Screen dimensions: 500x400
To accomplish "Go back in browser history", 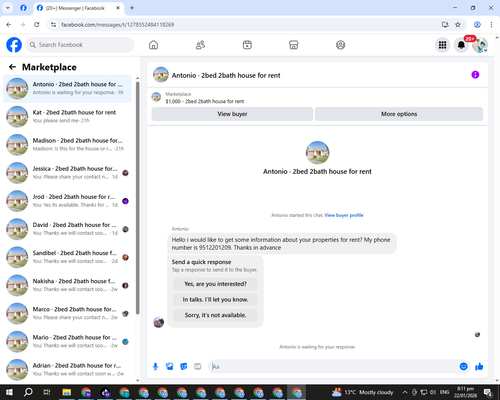I will coord(9,24).
